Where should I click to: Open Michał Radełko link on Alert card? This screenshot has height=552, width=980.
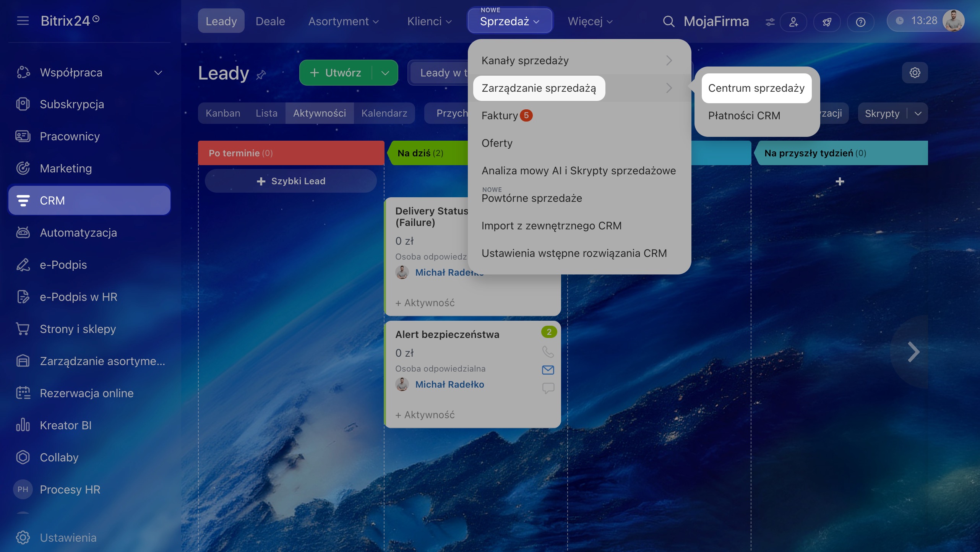[449, 384]
